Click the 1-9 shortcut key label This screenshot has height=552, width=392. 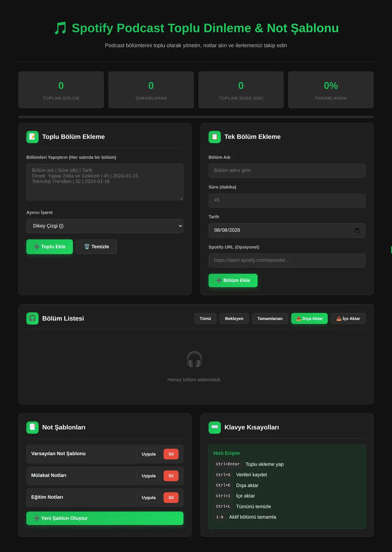click(220, 517)
